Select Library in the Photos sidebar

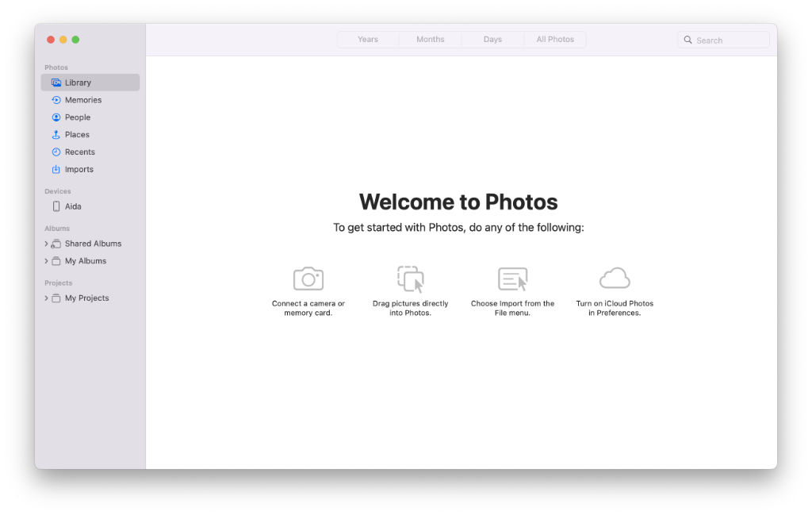pyautogui.click(x=77, y=82)
